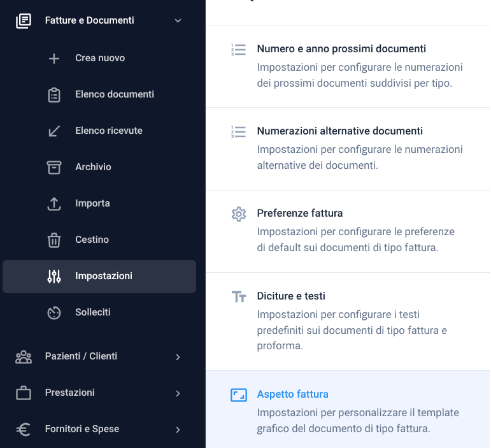Click the Fornitori e Spese euro icon

[23, 430]
